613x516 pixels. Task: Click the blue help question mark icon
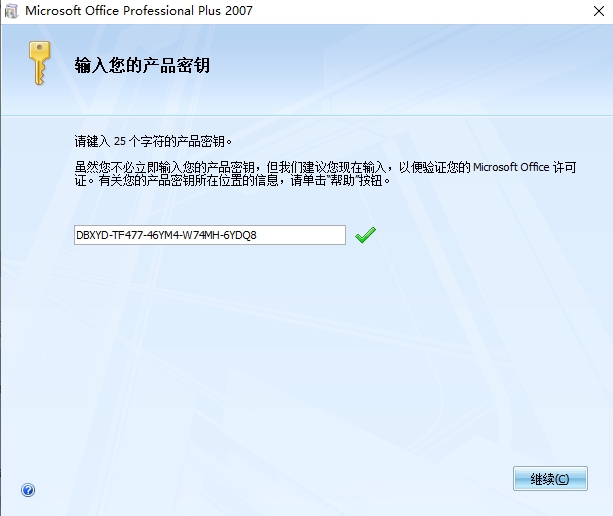click(28, 491)
